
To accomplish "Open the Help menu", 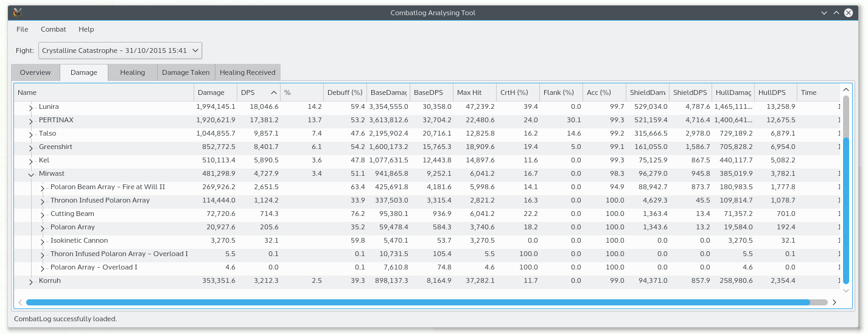I will (86, 29).
